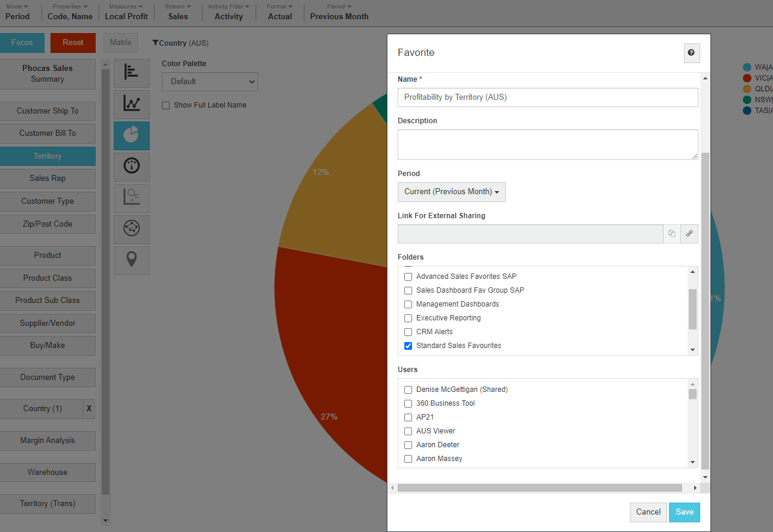Click Users list scroll down arrow
This screenshot has width=773, height=532.
click(692, 462)
